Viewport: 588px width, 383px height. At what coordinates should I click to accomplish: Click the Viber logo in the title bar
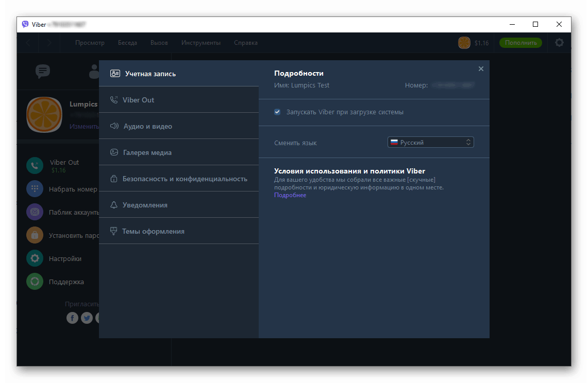click(25, 24)
